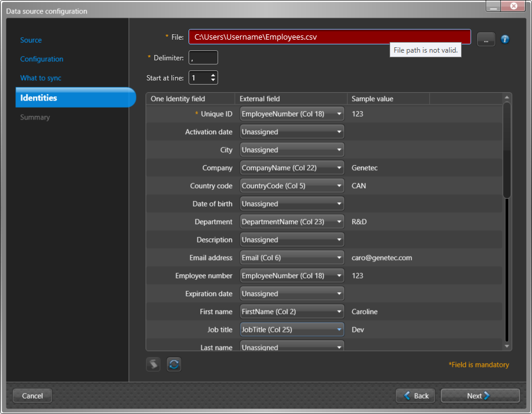
Task: Go back to the Source step
Action: (31, 40)
